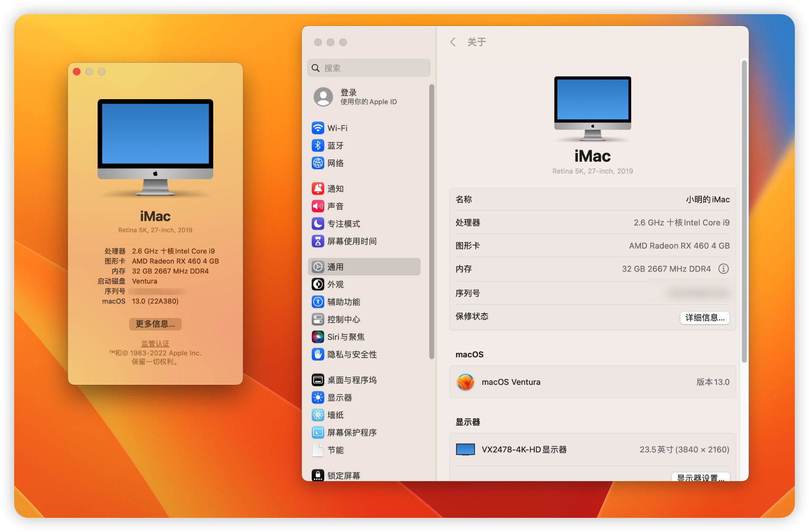Select the 专注模式 moon icon
This screenshot has width=809, height=532.
coord(318,224)
